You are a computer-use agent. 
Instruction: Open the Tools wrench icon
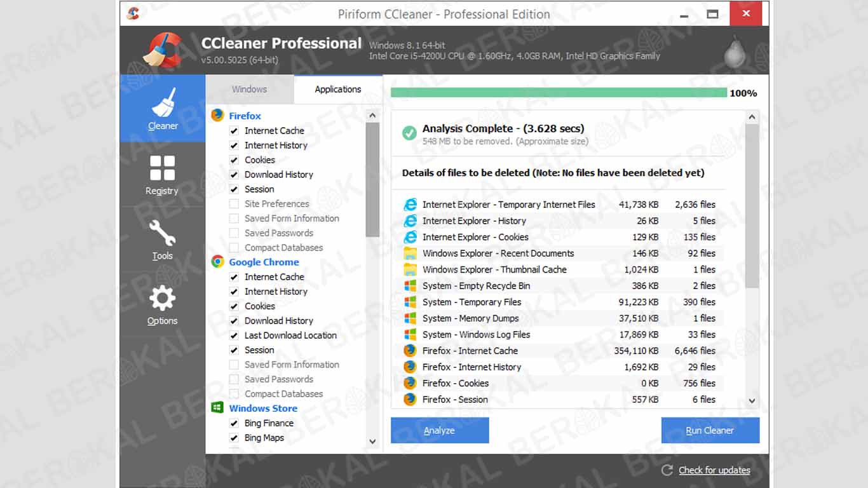pyautogui.click(x=162, y=233)
